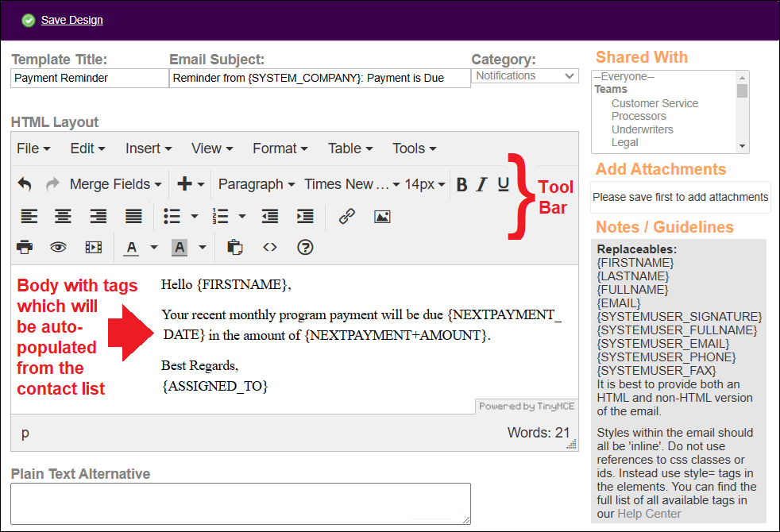
Task: Click the Undo arrow icon
Action: pyautogui.click(x=25, y=184)
